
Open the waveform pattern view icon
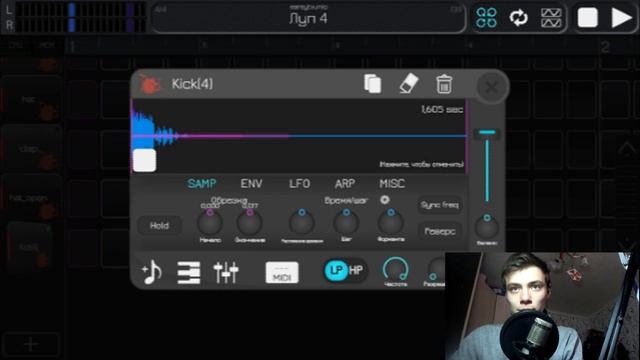pos(551,18)
